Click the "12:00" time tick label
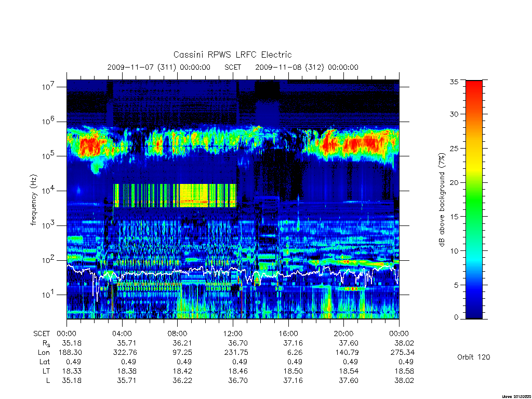 (x=233, y=334)
